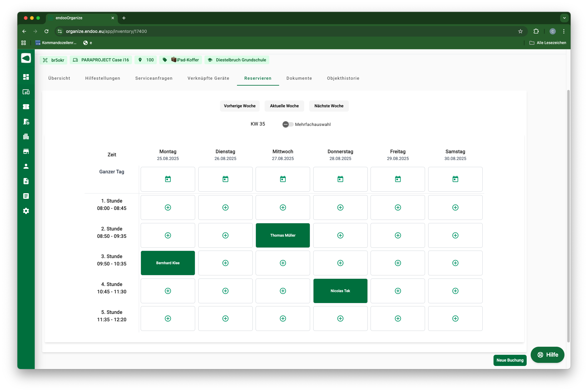Open the settings gear in sidebar
The width and height of the screenshot is (588, 392).
click(x=26, y=211)
